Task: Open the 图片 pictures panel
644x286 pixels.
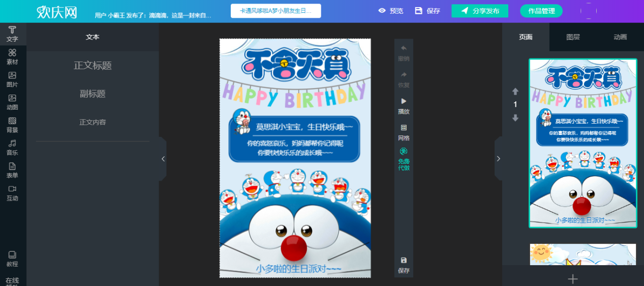Action: click(12, 79)
